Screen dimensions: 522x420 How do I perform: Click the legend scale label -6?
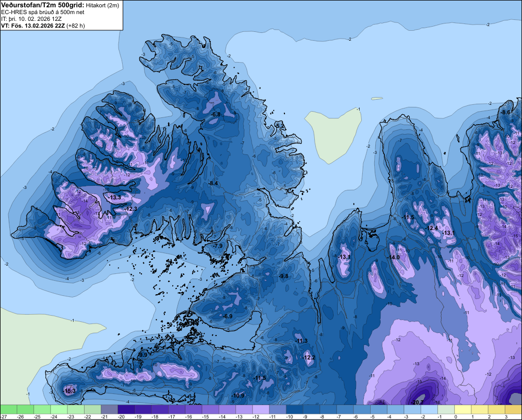[355, 417]
